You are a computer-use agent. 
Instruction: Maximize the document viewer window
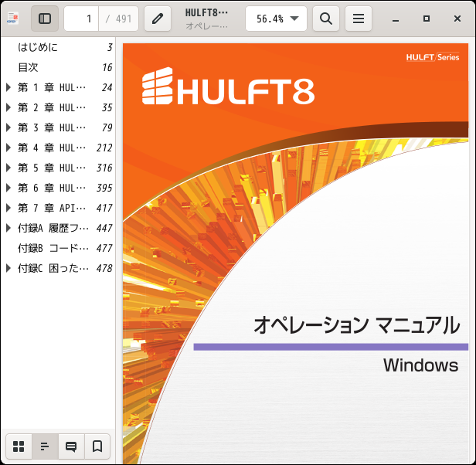point(427,19)
